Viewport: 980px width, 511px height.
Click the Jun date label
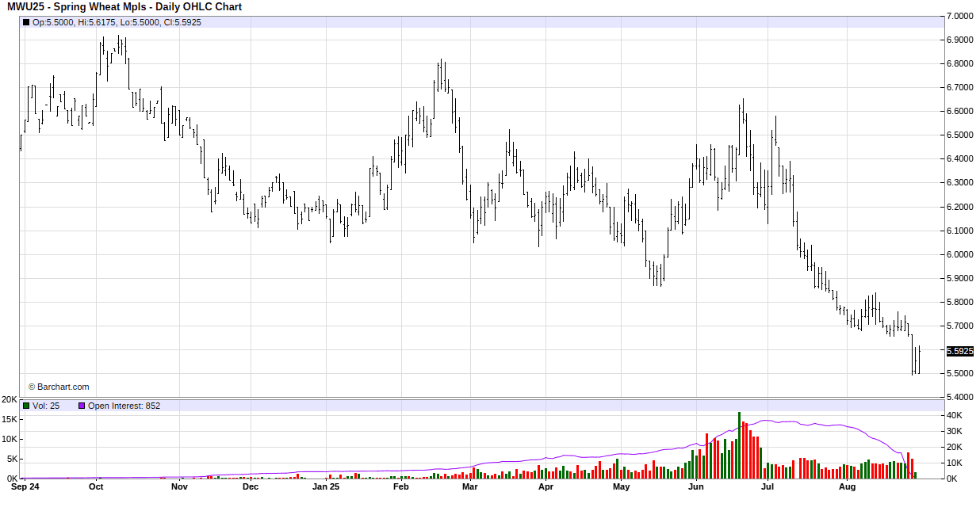tap(695, 487)
